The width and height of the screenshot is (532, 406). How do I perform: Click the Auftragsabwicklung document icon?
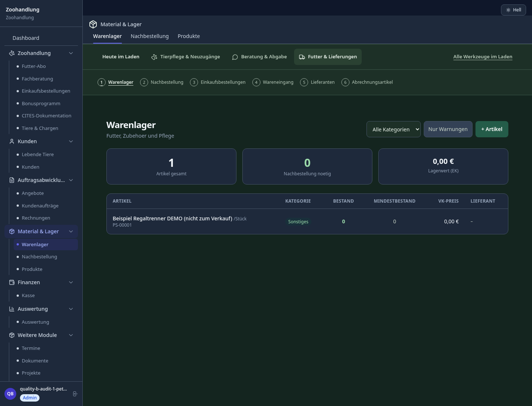point(12,180)
